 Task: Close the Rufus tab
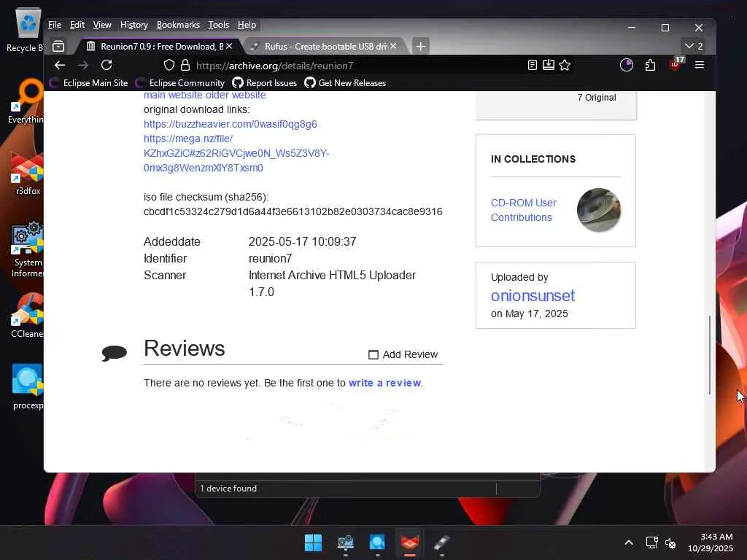[x=393, y=46]
